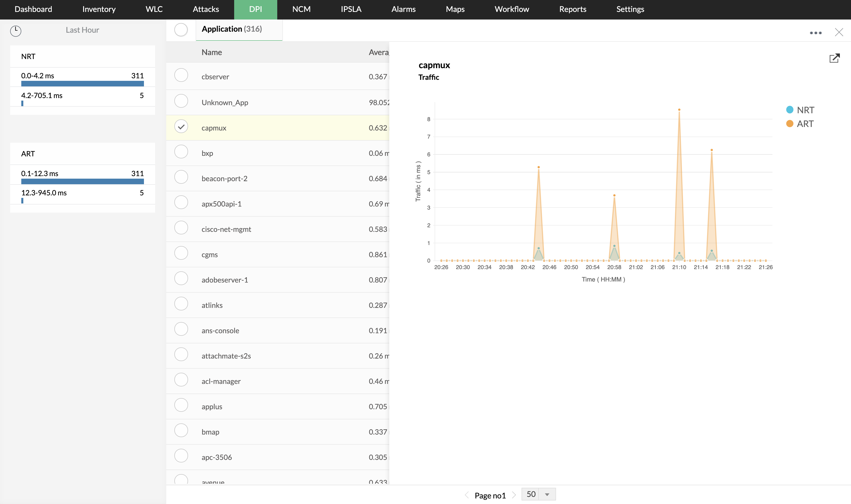Viewport: 851px width, 504px height.
Task: Go to the previous page with the left arrow
Action: coord(467,495)
